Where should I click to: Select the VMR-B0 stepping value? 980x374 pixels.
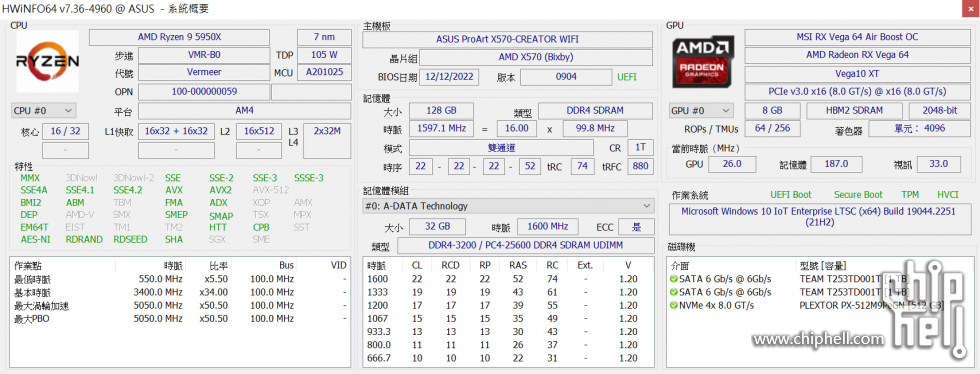click(x=204, y=55)
